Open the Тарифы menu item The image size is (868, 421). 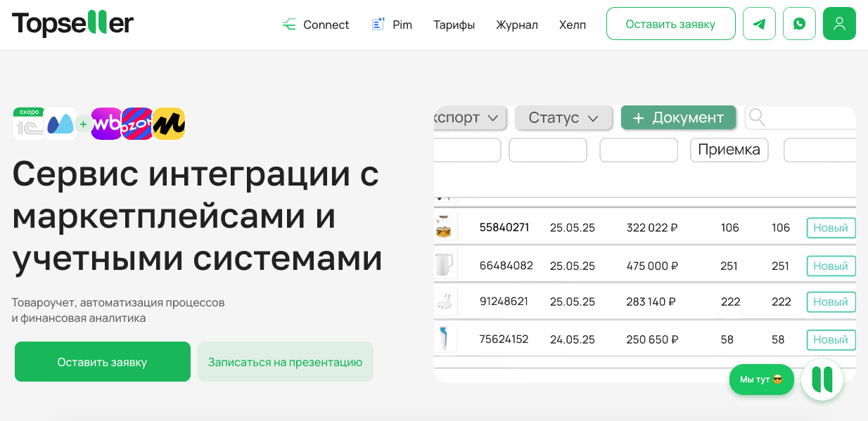[454, 24]
